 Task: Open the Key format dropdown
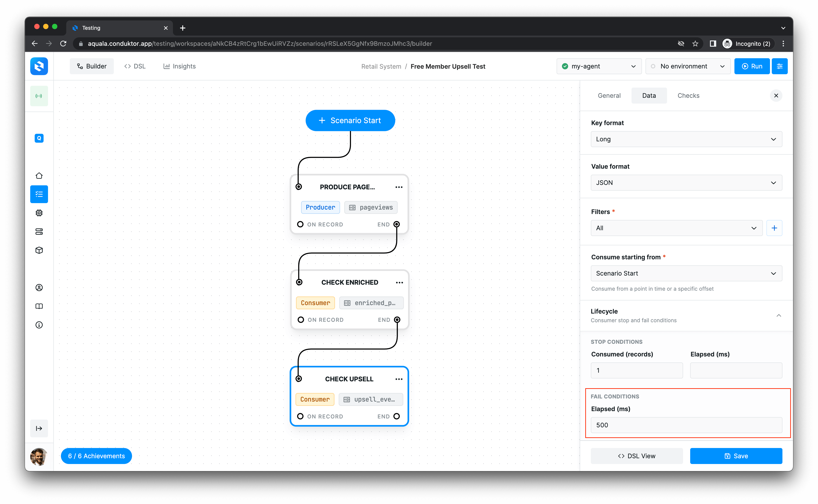686,139
